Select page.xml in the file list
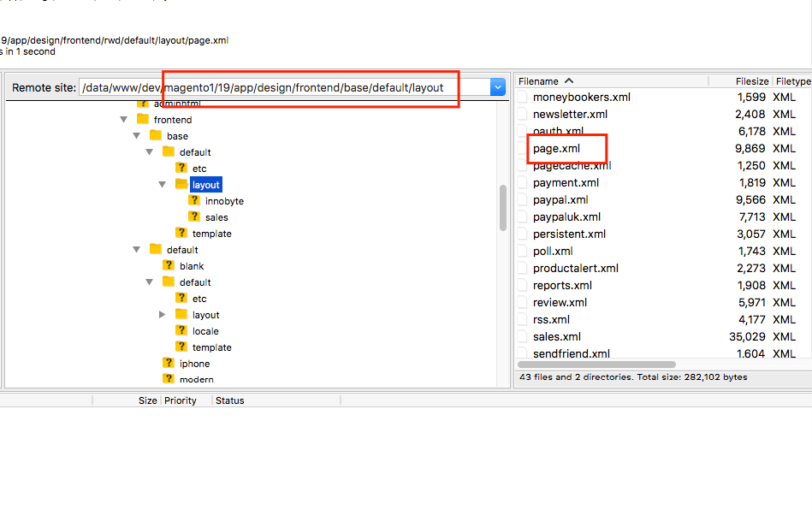Viewport: 812px width, 516px height. pos(557,148)
